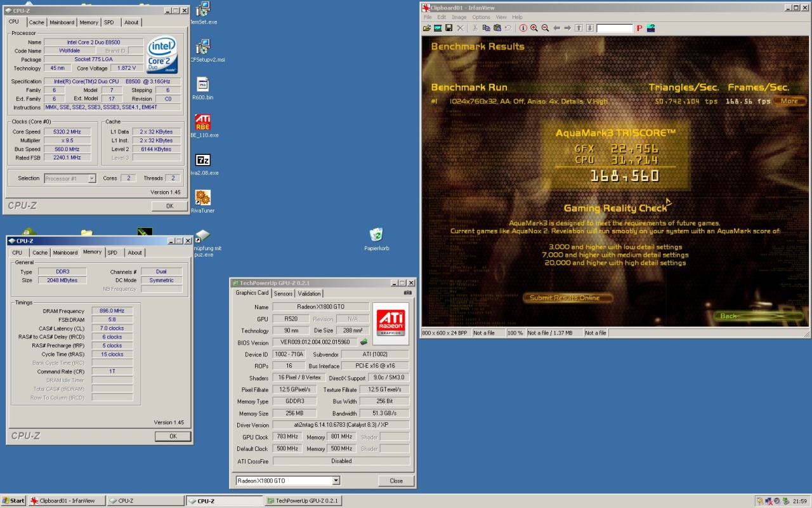The image size is (812, 508).
Task: Click the Paste clipboard icon in IrfanView
Action: click(x=497, y=28)
